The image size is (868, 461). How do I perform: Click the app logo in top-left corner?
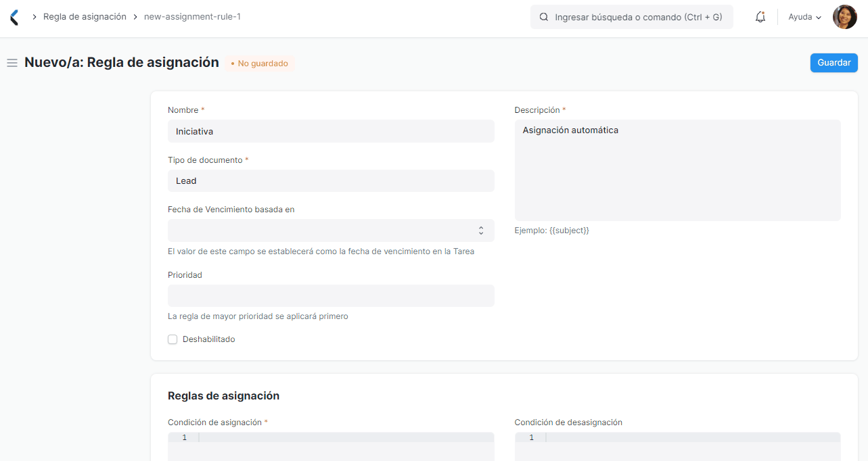coord(14,18)
